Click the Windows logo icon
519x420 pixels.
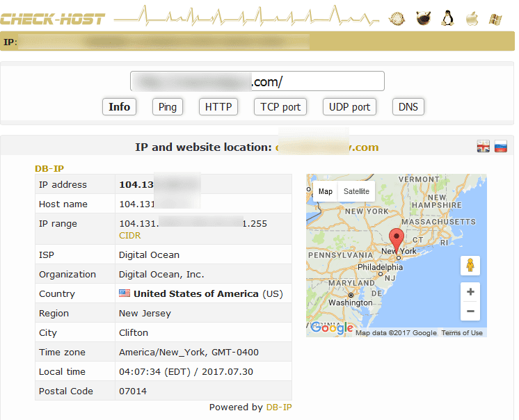pos(496,19)
